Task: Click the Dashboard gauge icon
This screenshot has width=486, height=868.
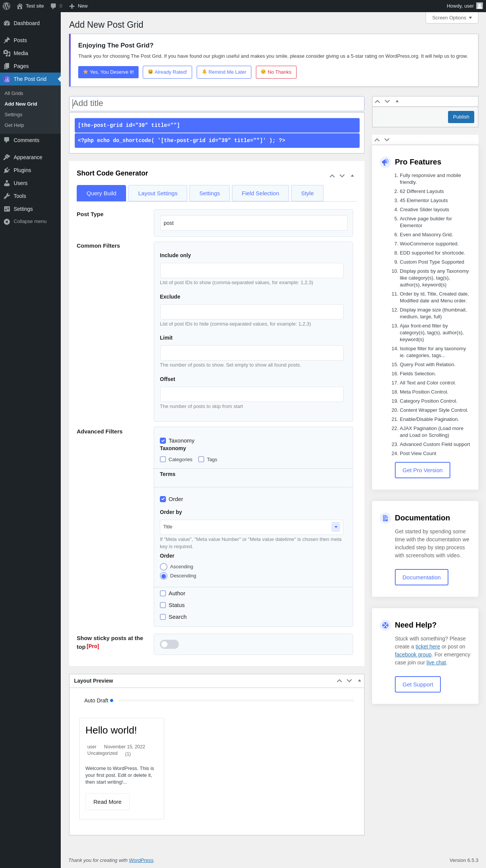Action: [x=7, y=23]
